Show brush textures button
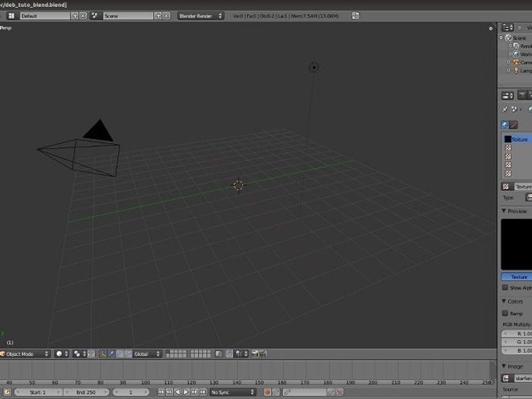 [x=514, y=125]
